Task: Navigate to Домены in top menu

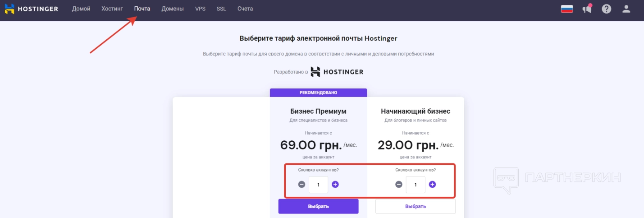Action: [173, 9]
